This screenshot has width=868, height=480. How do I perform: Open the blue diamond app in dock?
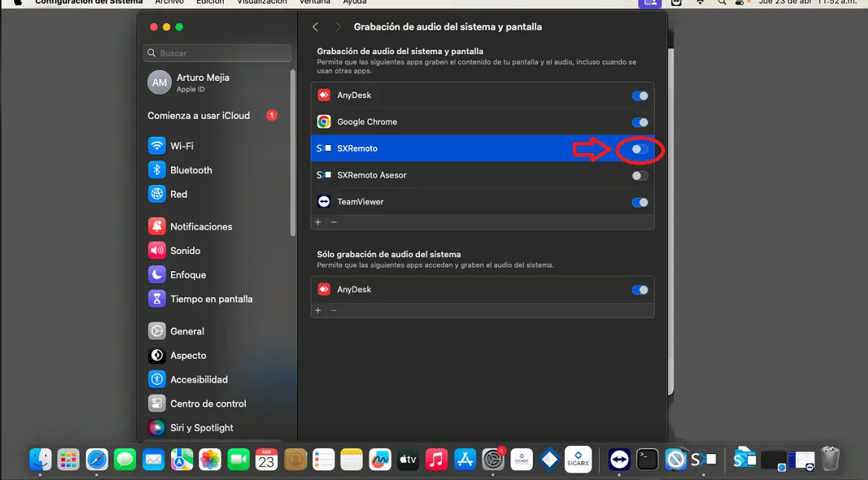(549, 459)
